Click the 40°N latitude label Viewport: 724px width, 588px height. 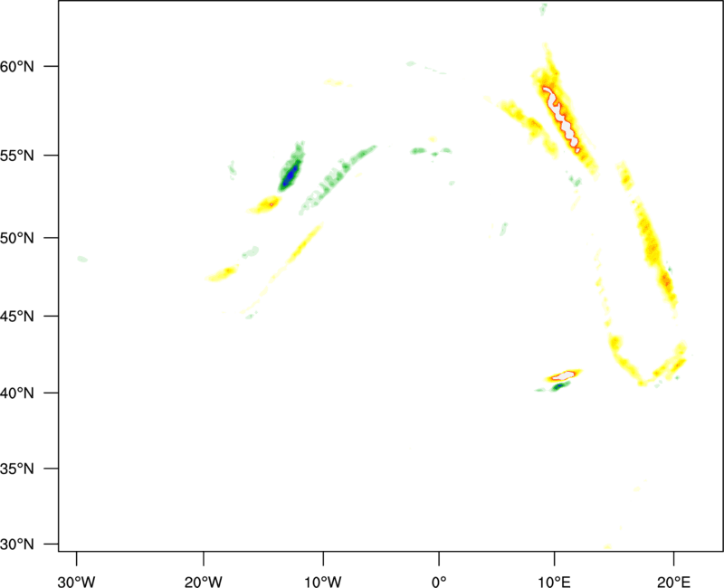(x=17, y=394)
